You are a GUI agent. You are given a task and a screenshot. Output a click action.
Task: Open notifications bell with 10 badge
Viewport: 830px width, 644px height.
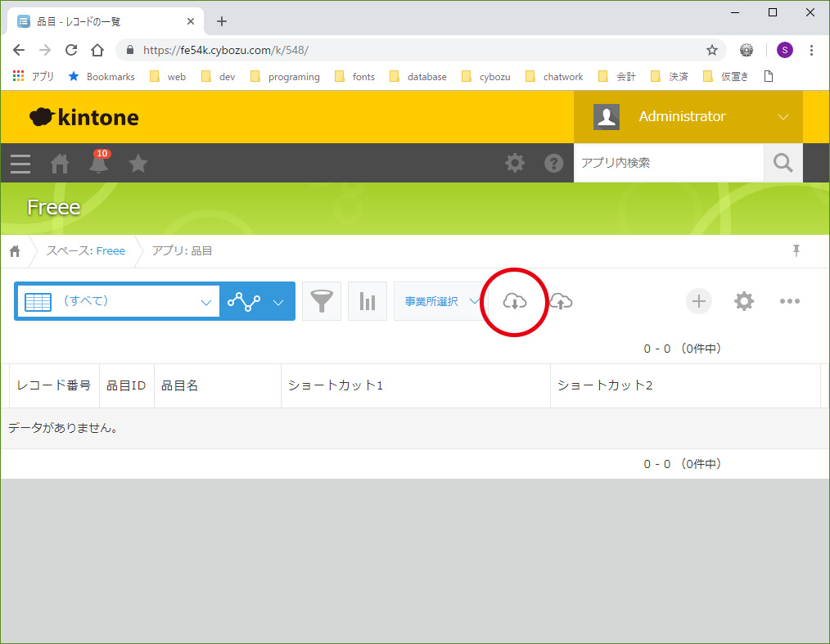[99, 162]
